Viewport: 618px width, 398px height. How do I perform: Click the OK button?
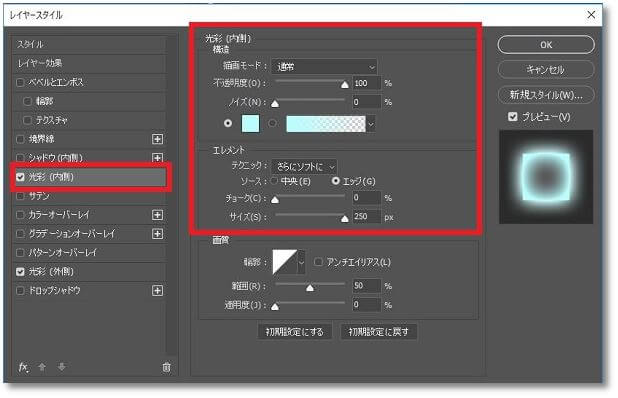[546, 45]
